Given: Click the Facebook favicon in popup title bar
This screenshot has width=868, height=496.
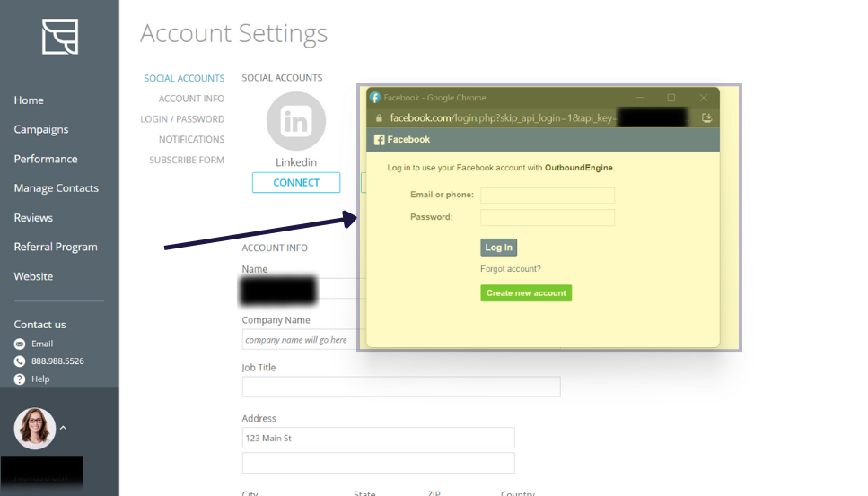Looking at the screenshot, I should (375, 98).
